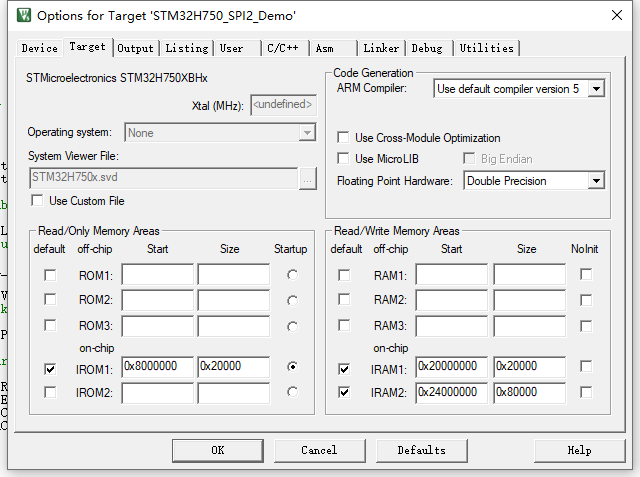Check the IROM2 default checkbox
This screenshot has height=477, width=640.
tap(50, 392)
